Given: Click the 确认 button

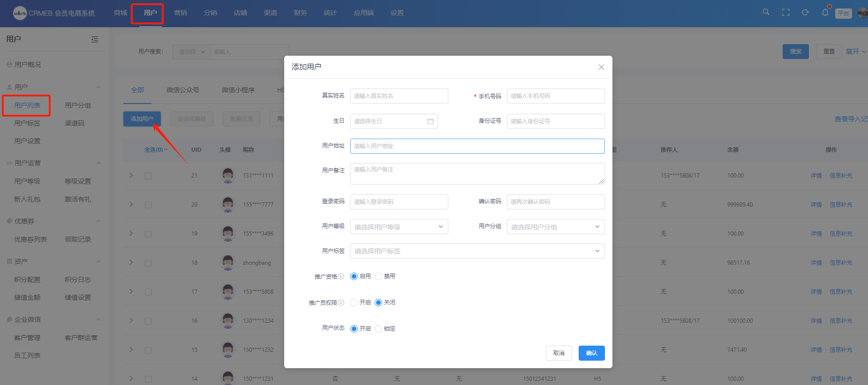Looking at the screenshot, I should point(591,353).
